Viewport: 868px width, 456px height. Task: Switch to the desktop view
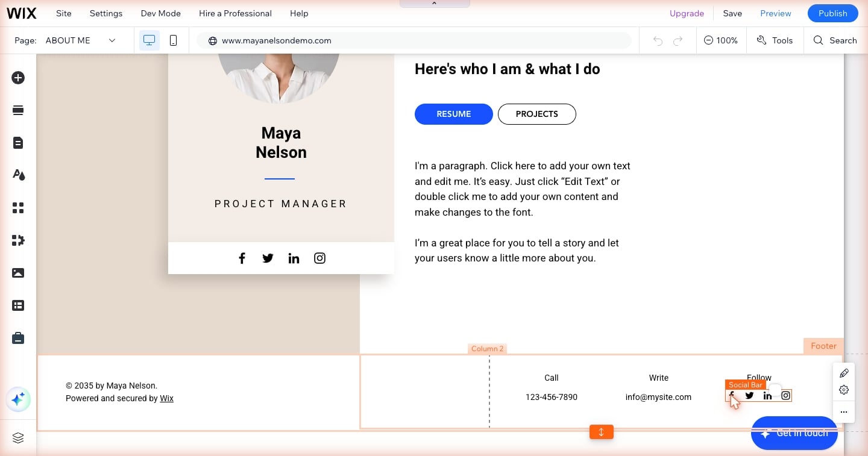pyautogui.click(x=149, y=40)
